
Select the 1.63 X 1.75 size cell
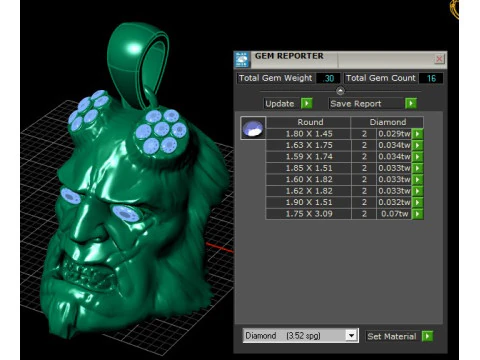coord(309,145)
